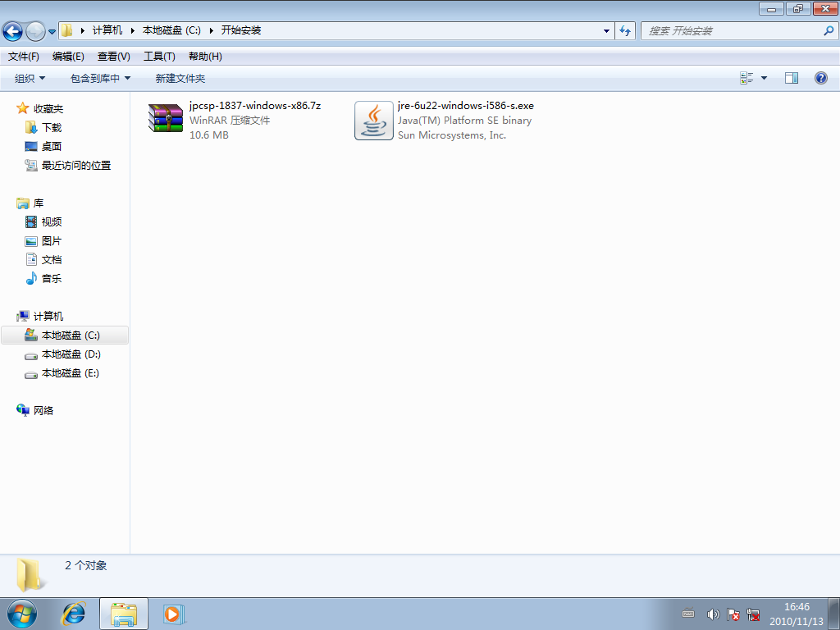840x630 pixels.
Task: Open 最近访问的位置 in sidebar
Action: [x=76, y=165]
